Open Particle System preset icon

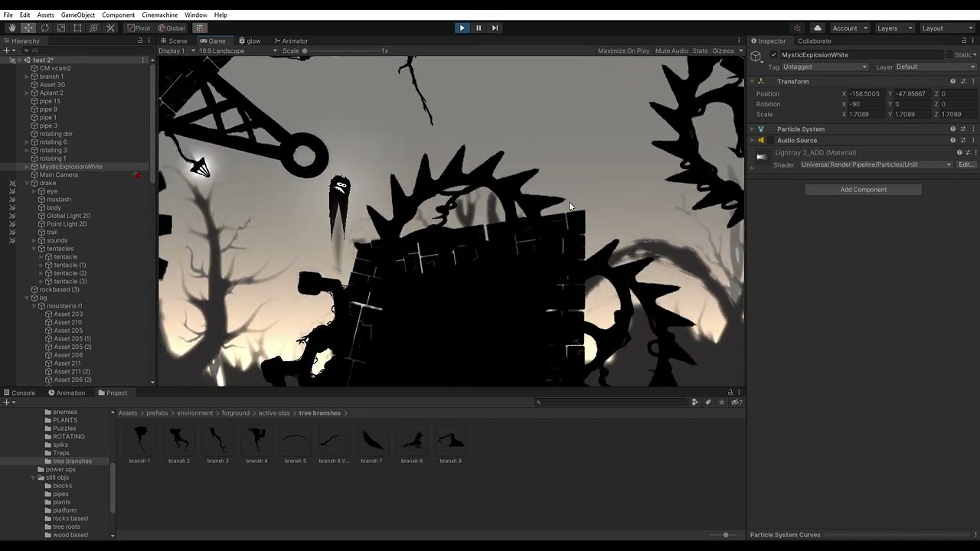963,129
